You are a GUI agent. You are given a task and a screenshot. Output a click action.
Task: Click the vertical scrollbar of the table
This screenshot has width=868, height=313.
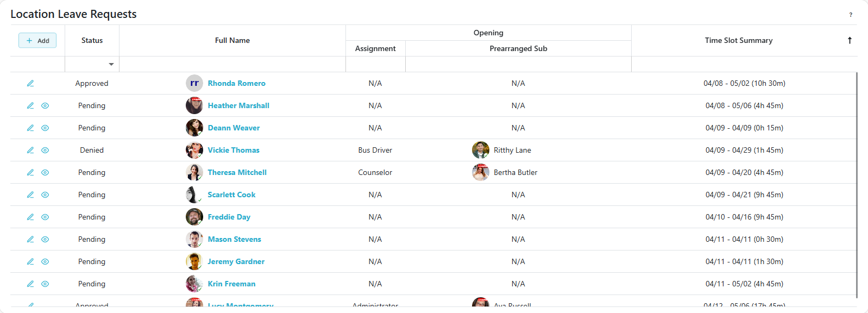[857, 185]
